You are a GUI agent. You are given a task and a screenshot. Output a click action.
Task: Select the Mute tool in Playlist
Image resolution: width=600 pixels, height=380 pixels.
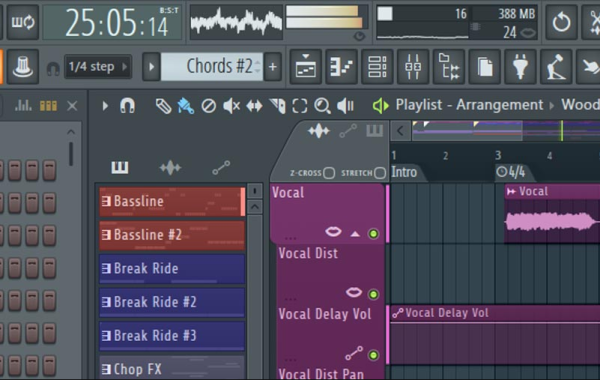[232, 106]
